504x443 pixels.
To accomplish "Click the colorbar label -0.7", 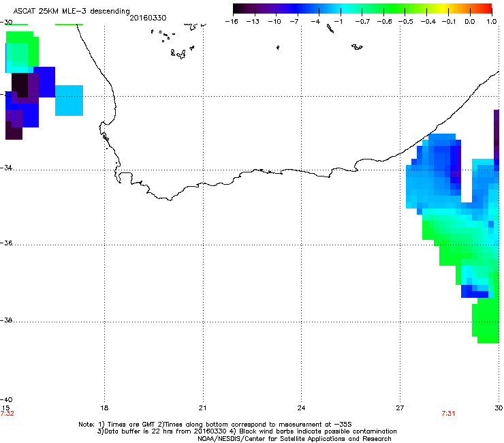I will 362,22.
